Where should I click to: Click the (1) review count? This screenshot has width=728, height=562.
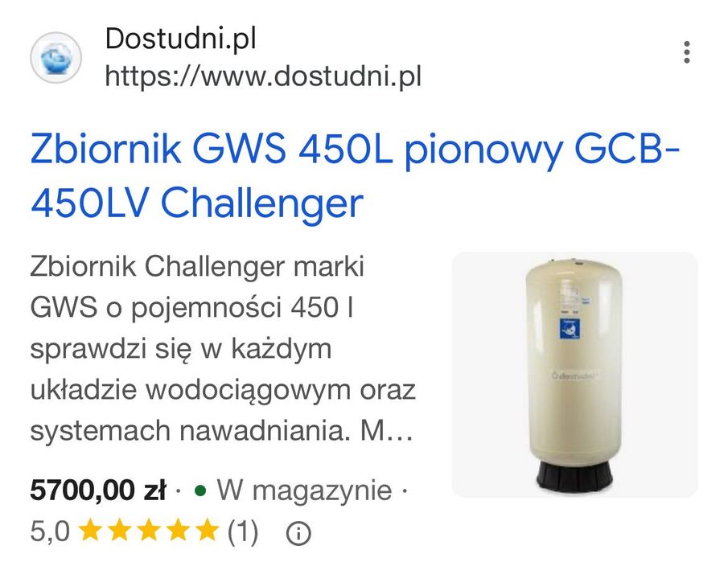[x=243, y=531]
